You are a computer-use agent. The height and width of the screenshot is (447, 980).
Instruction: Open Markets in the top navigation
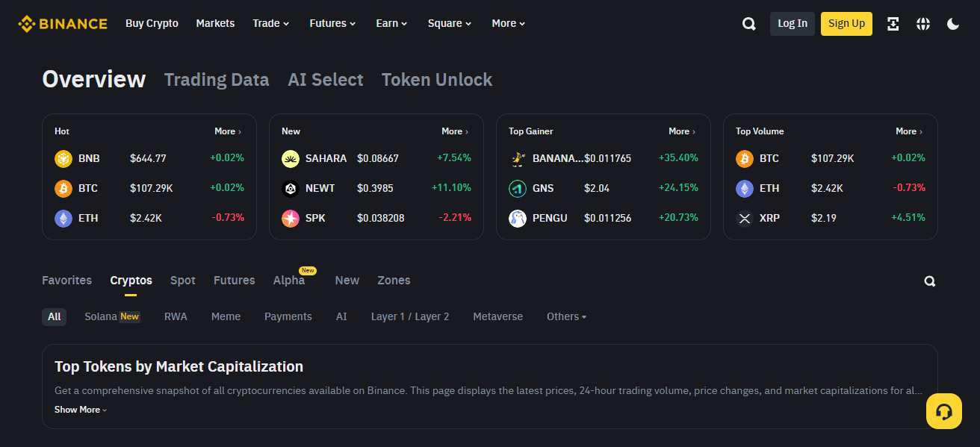(215, 24)
